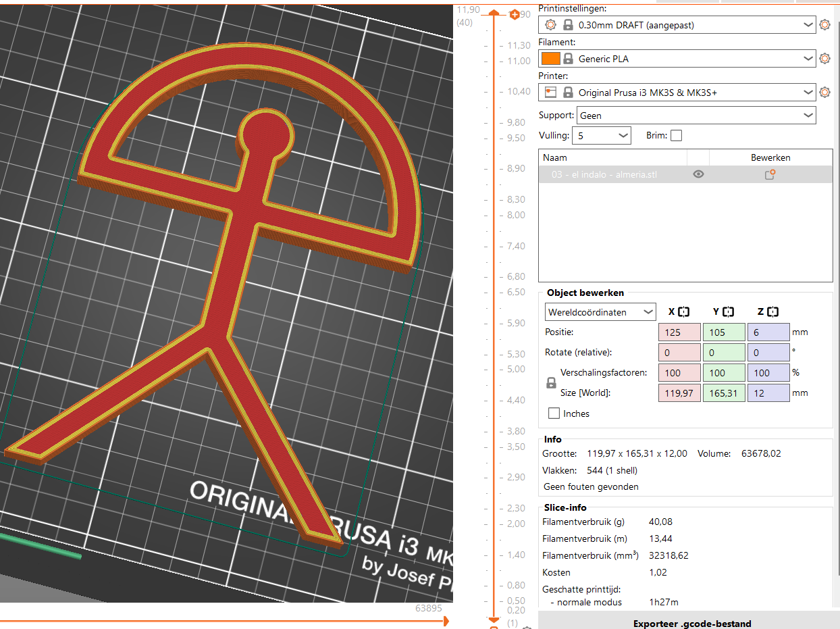Click the edit icon in the Bewerken column
Viewport: 840px width, 629px height.
click(770, 174)
